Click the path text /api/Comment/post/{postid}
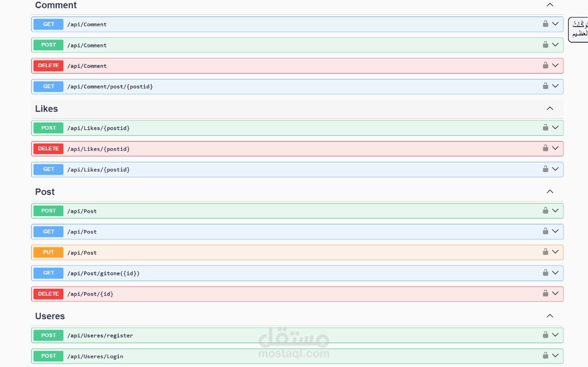The width and height of the screenshot is (588, 367). click(110, 86)
